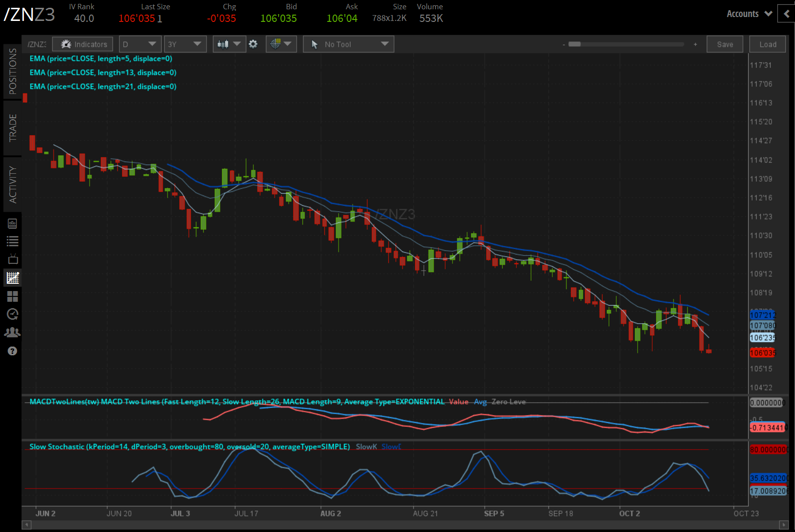Click the list view sidebar icon

pyautogui.click(x=13, y=241)
